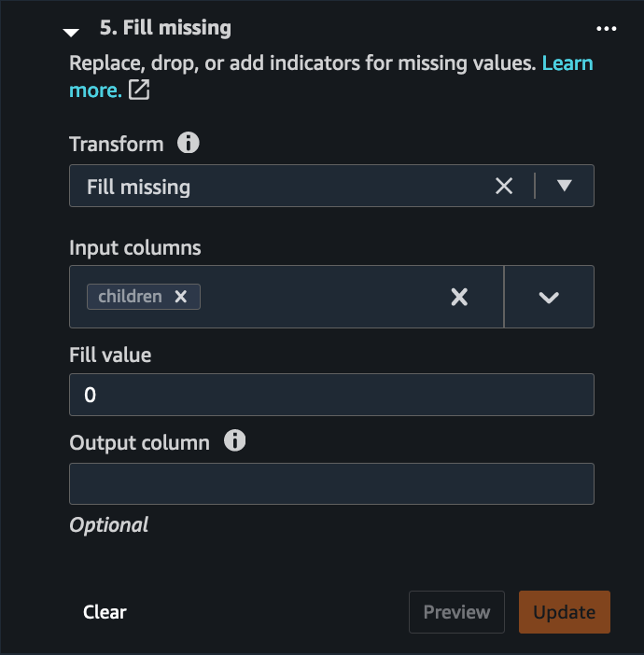This screenshot has height=655, width=644.
Task: Clear the selected Transform value
Action: click(504, 186)
